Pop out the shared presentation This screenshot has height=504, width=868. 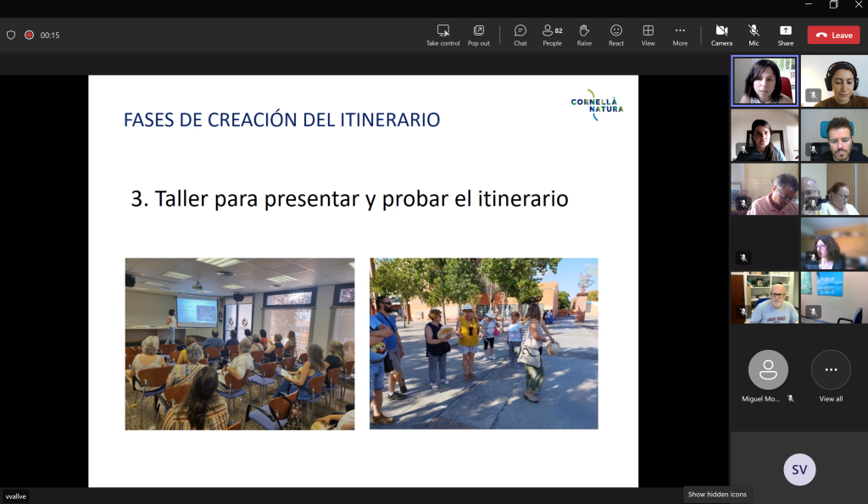pyautogui.click(x=479, y=35)
